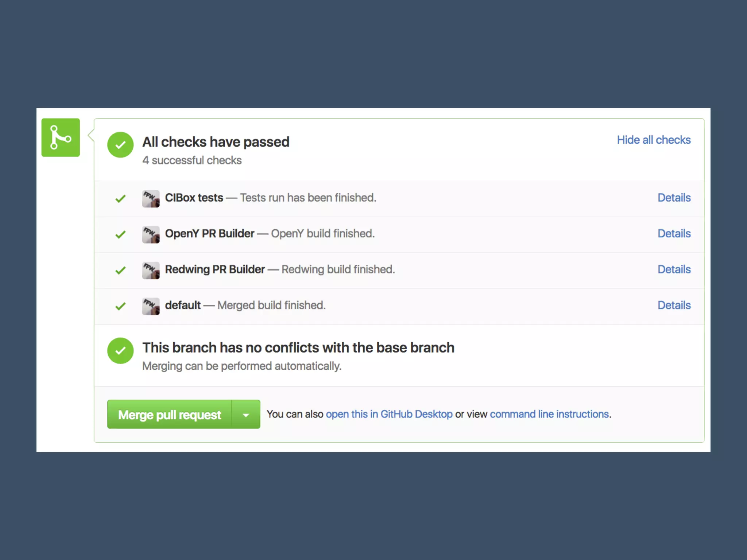View Details of Redwing PR Builder
747x560 pixels.
point(674,269)
